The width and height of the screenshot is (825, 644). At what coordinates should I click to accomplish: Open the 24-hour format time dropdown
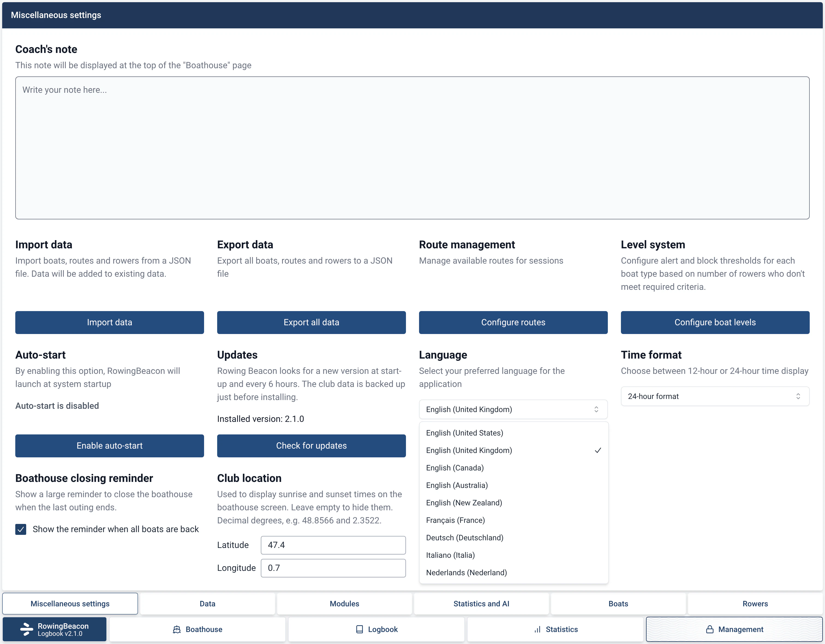click(715, 396)
